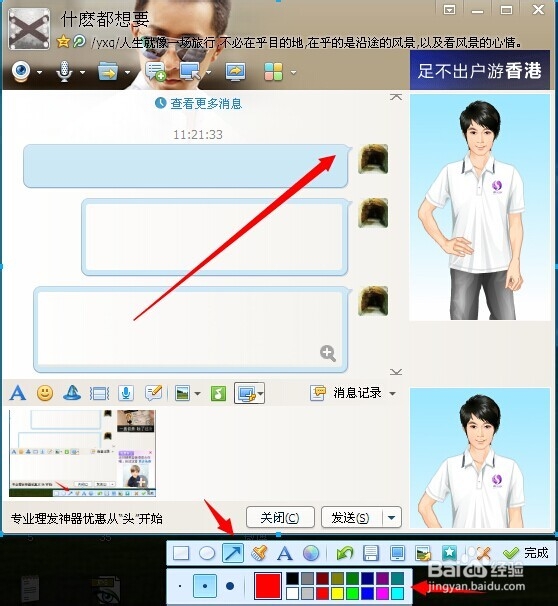
Task: Click the blue screen device icon in screenshot toolbar
Action: click(397, 553)
